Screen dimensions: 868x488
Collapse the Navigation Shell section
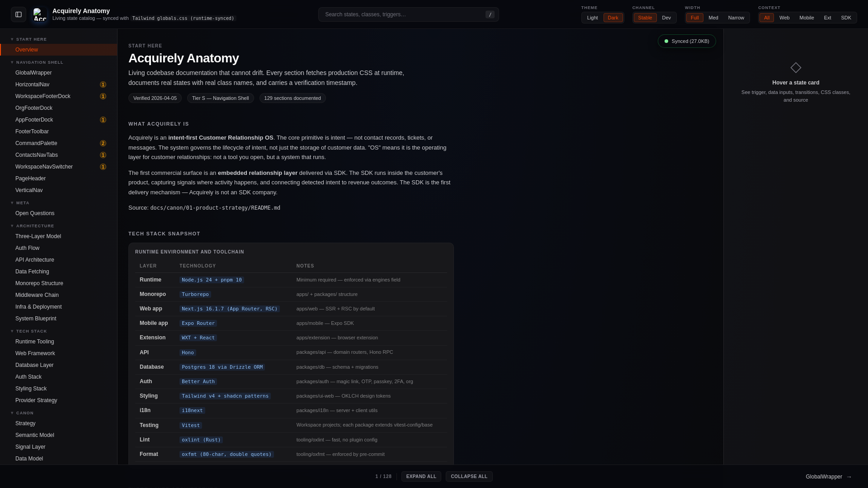pos(37,62)
